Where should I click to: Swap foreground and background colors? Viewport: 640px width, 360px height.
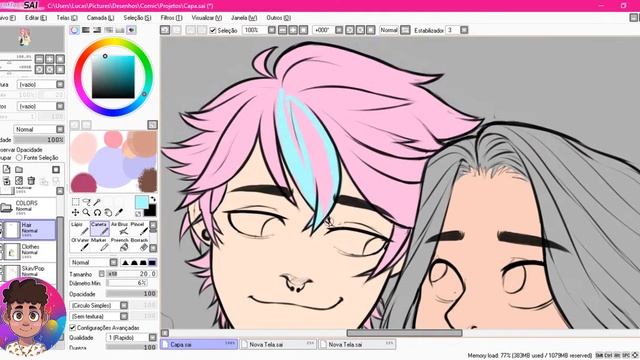153,199
